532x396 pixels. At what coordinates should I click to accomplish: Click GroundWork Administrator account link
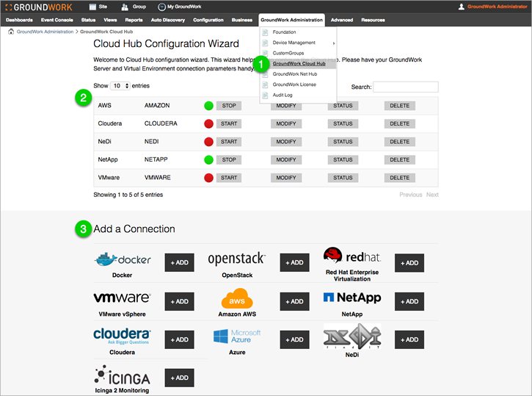497,7
